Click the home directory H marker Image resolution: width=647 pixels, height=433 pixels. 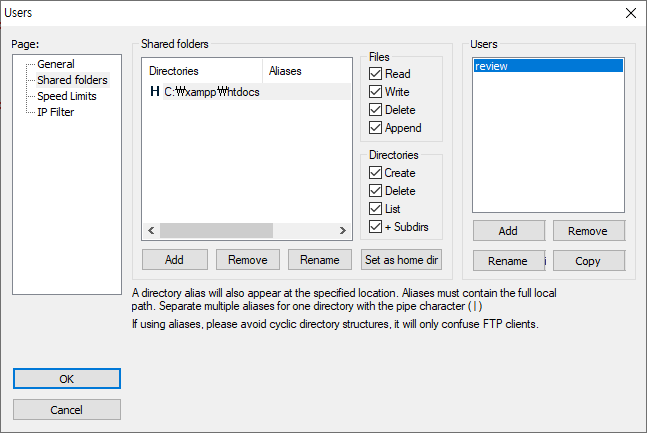click(155, 91)
